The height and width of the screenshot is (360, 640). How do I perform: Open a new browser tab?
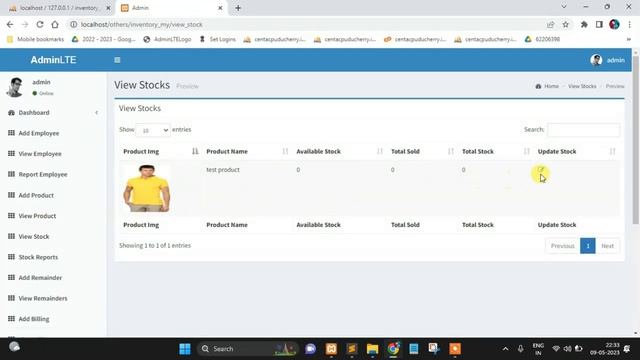tap(238, 8)
